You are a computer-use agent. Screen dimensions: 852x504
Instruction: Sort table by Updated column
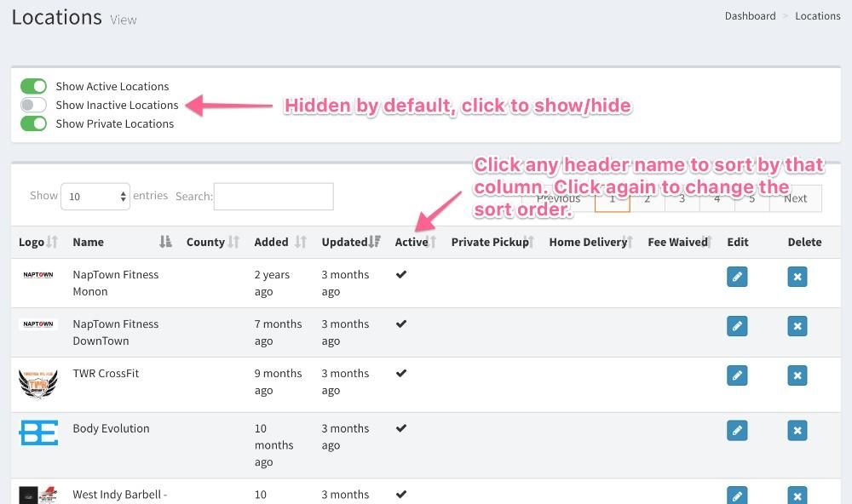coord(350,243)
